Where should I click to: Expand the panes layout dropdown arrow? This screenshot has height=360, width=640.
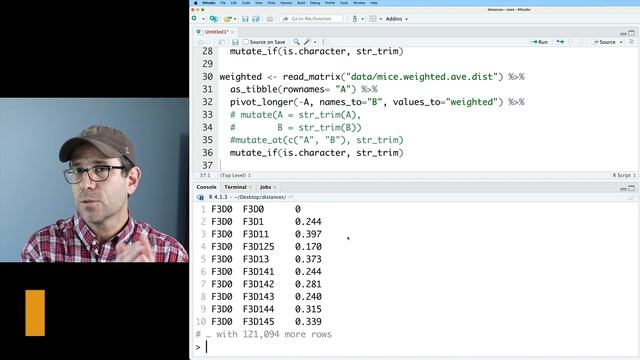(380, 19)
